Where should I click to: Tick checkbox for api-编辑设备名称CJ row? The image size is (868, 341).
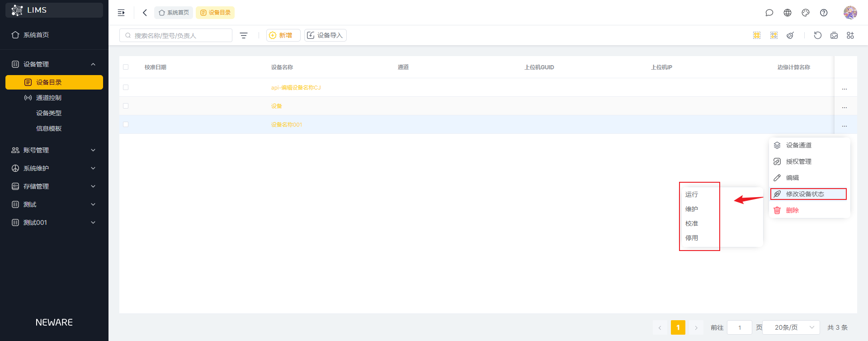pos(126,87)
